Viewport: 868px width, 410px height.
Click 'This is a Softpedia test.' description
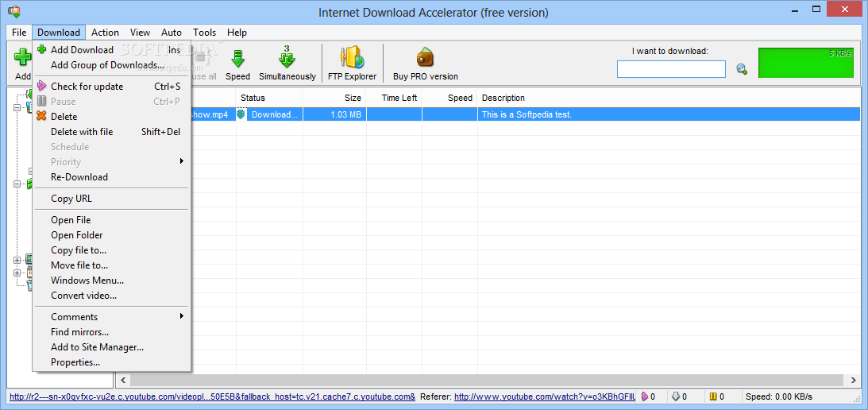(527, 114)
